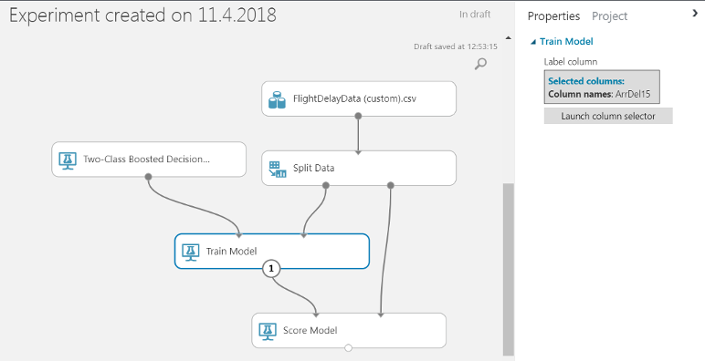Click the 'Label column' label
The width and height of the screenshot is (705, 361).
point(570,62)
